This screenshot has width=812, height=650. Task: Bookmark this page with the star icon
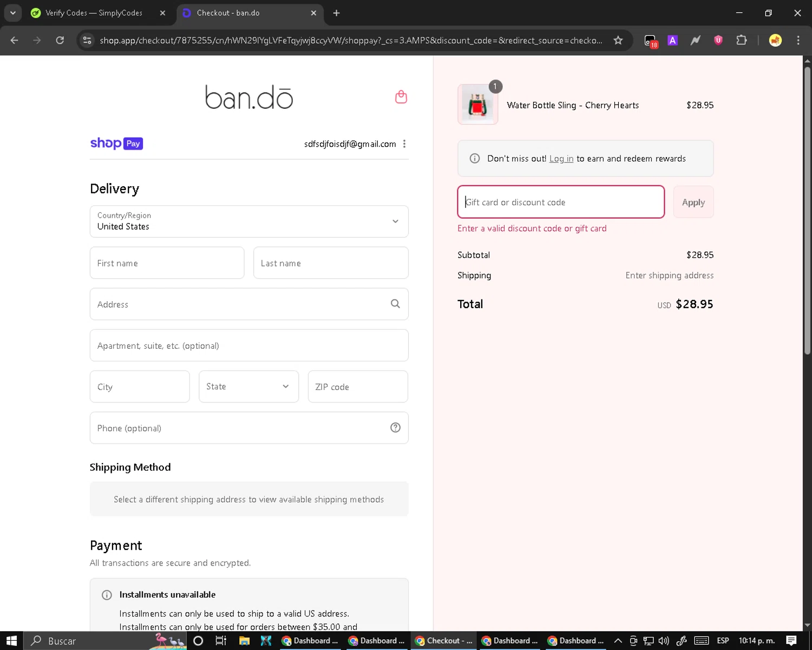pyautogui.click(x=618, y=40)
